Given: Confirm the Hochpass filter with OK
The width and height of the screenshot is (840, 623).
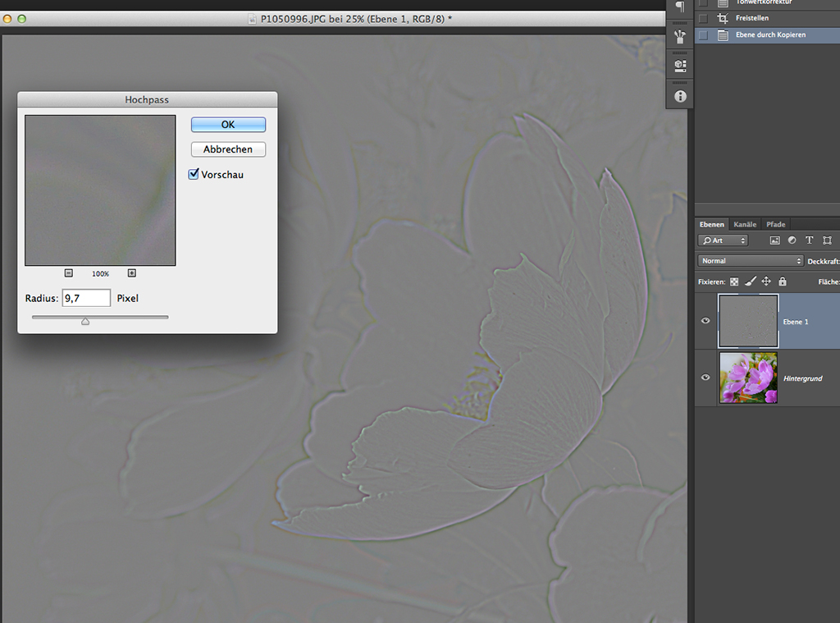Looking at the screenshot, I should pos(228,124).
